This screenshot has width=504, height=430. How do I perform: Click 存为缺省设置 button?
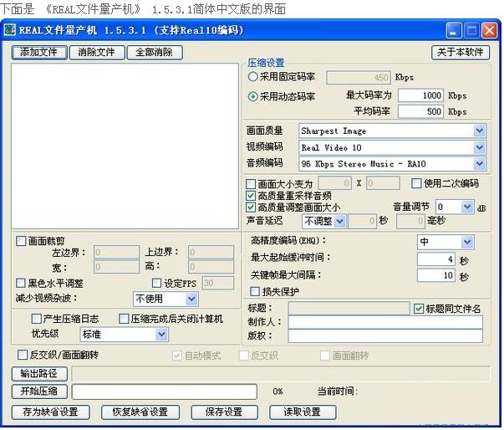(x=50, y=412)
